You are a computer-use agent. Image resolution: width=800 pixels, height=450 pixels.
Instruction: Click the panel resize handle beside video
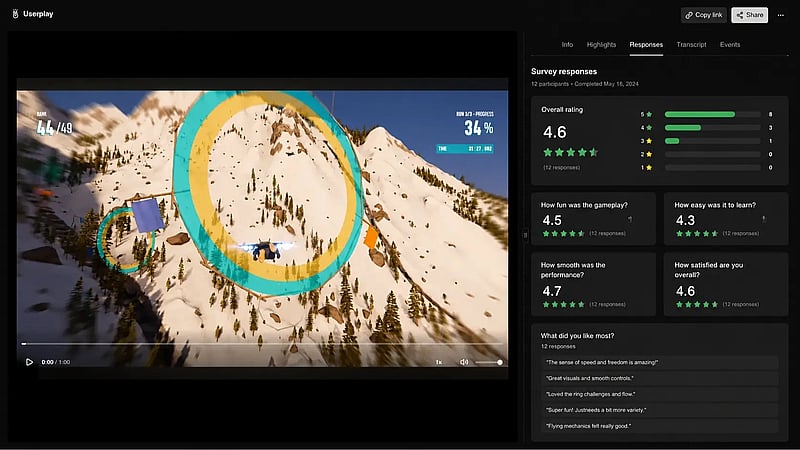pyautogui.click(x=525, y=235)
